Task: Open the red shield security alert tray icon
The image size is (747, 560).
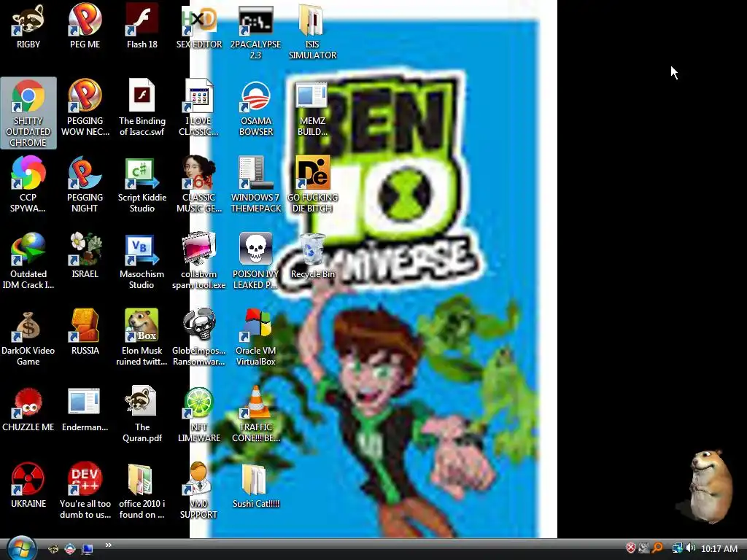Action: tap(631, 548)
